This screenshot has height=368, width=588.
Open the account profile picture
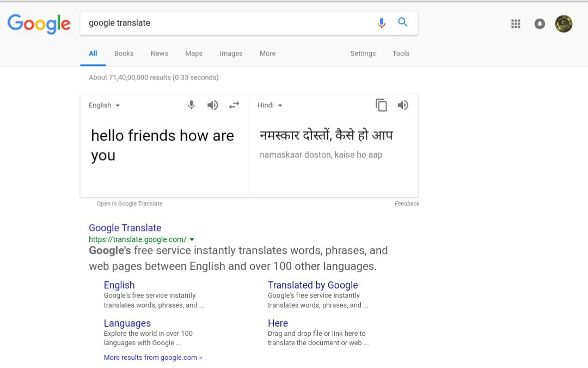pyautogui.click(x=563, y=23)
